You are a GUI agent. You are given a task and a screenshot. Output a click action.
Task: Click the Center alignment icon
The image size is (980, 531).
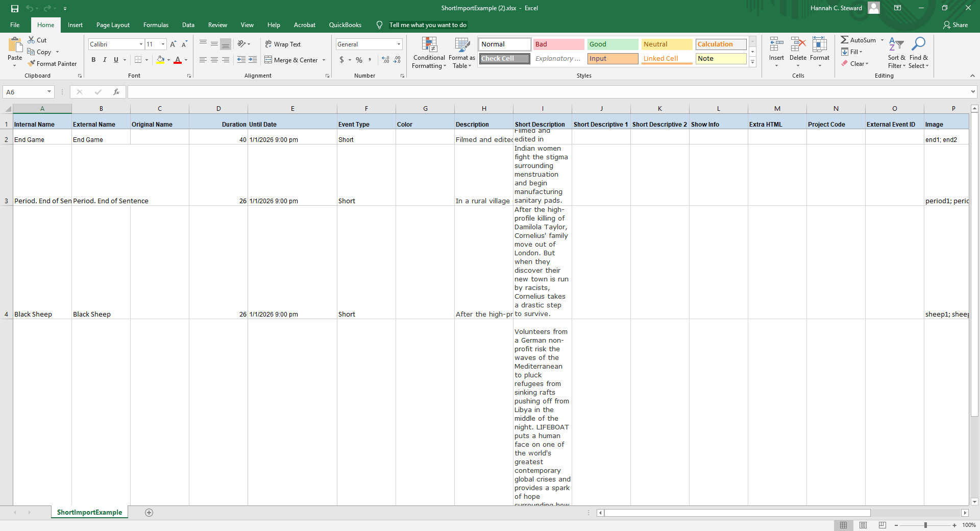(x=214, y=60)
